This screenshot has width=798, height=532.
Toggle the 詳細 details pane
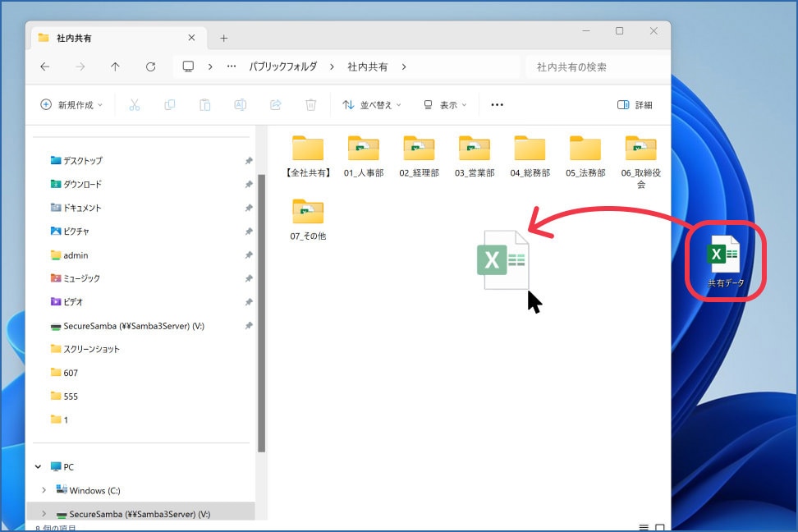pyautogui.click(x=635, y=105)
